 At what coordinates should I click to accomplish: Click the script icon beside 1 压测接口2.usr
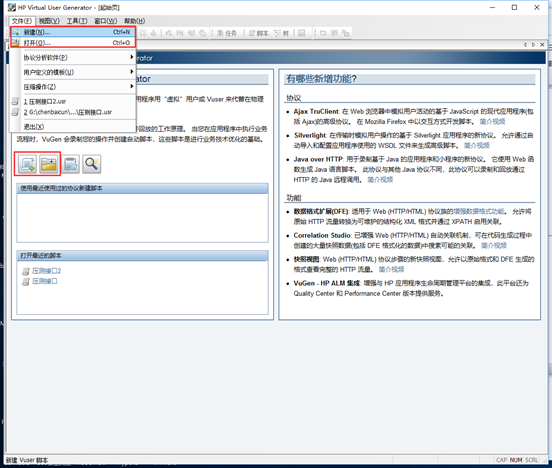pos(15,101)
